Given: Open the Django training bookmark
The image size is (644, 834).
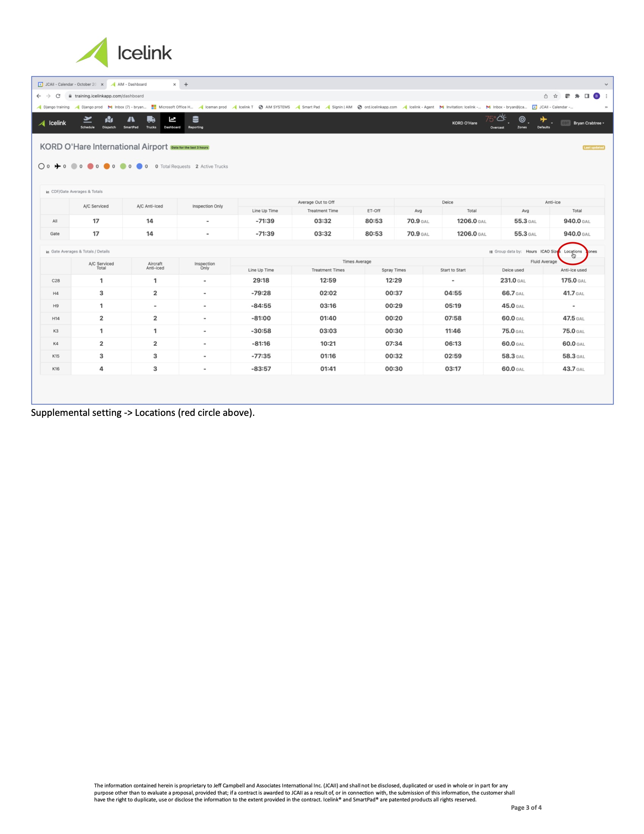Looking at the screenshot, I should [53, 107].
